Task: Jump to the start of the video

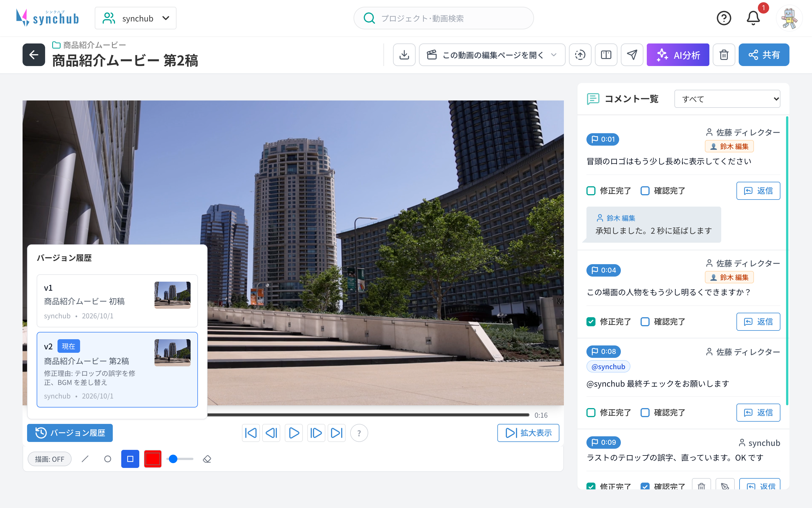Action: coord(251,433)
